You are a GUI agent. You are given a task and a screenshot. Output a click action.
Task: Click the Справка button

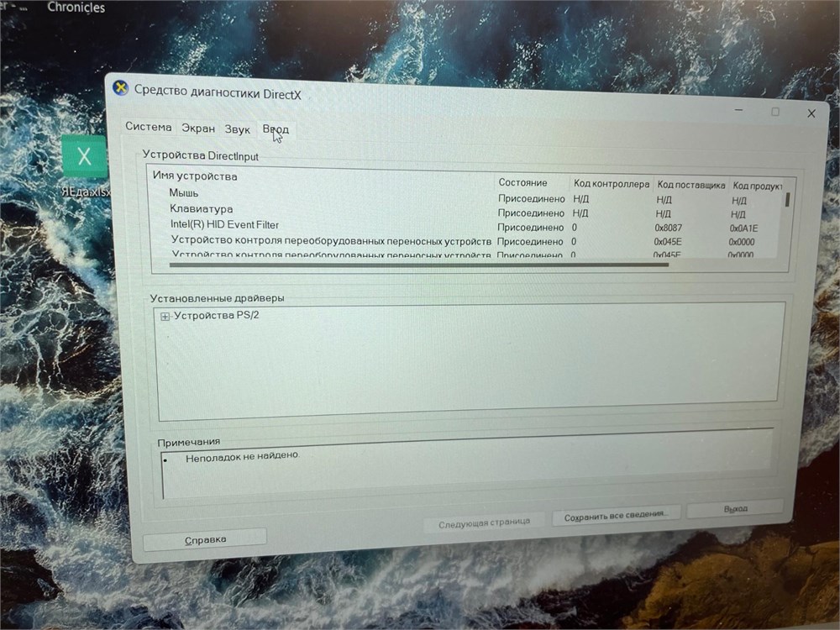point(205,539)
